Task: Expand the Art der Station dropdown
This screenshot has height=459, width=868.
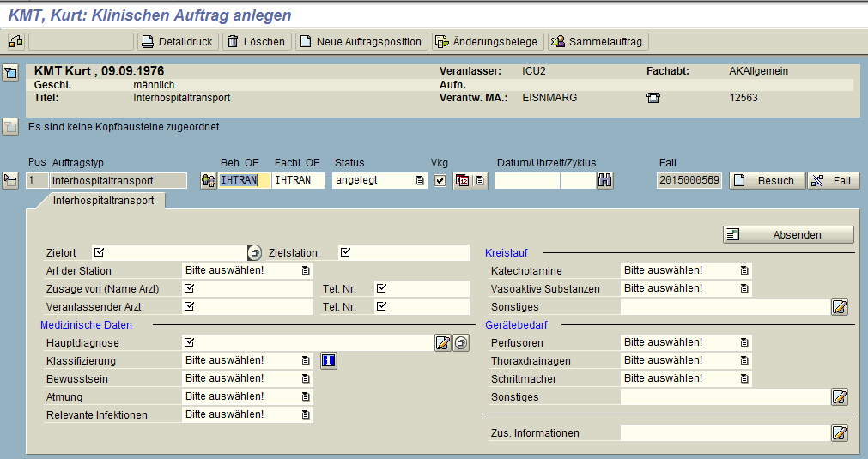Action: tap(306, 270)
